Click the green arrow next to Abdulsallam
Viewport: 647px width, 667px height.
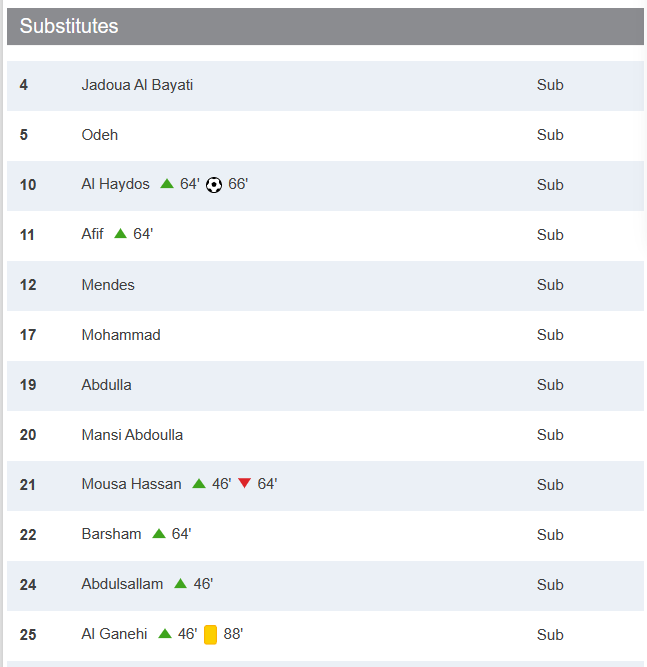180,584
